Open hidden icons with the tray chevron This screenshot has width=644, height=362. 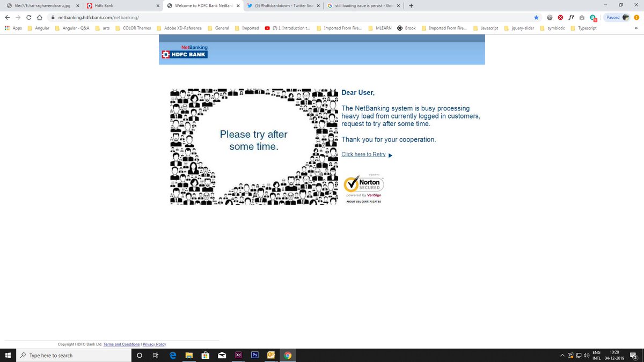click(x=562, y=355)
